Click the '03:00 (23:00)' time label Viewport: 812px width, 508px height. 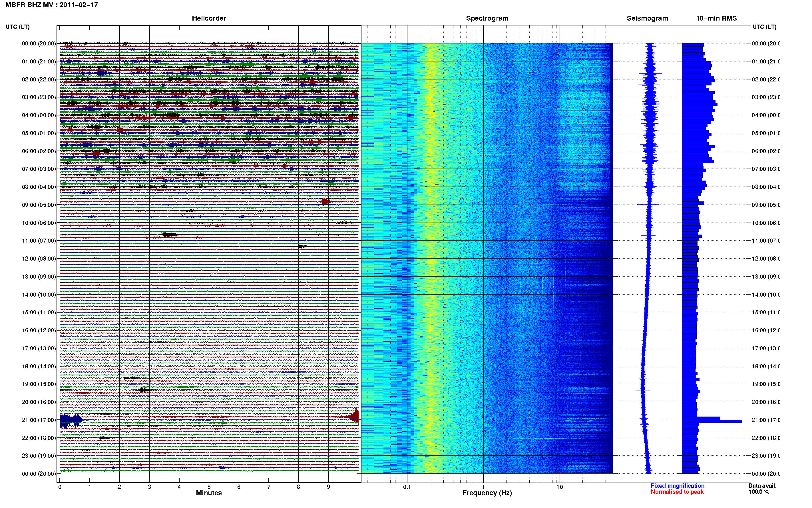39,97
